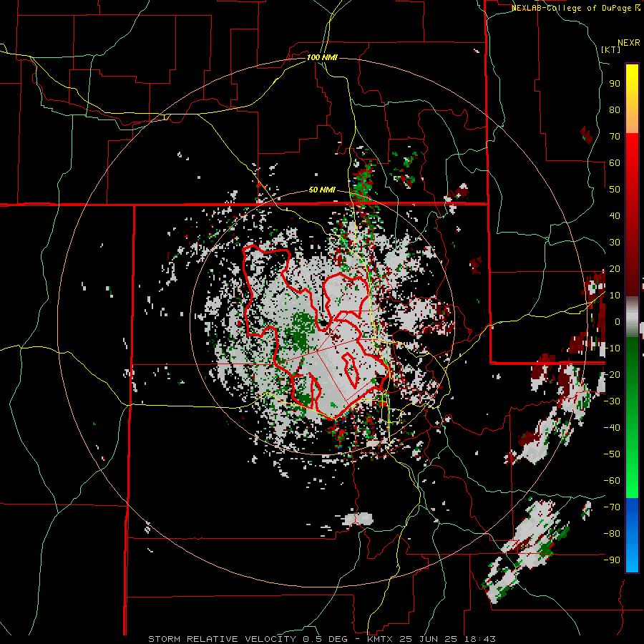Screen dimensions: 644x644
Task: Click the "25 JUN 25" date in caption
Action: 429,639
